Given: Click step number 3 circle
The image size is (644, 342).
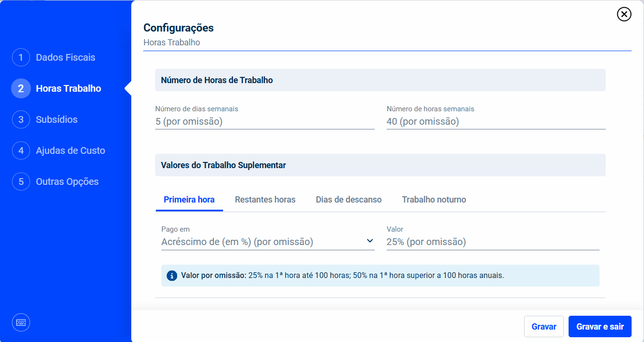Looking at the screenshot, I should [21, 119].
